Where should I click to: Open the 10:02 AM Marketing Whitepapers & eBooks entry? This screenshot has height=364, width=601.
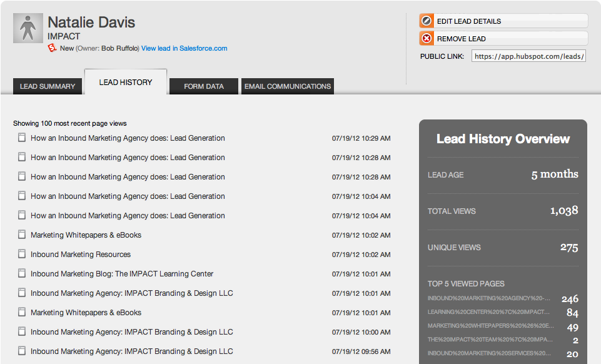point(86,235)
